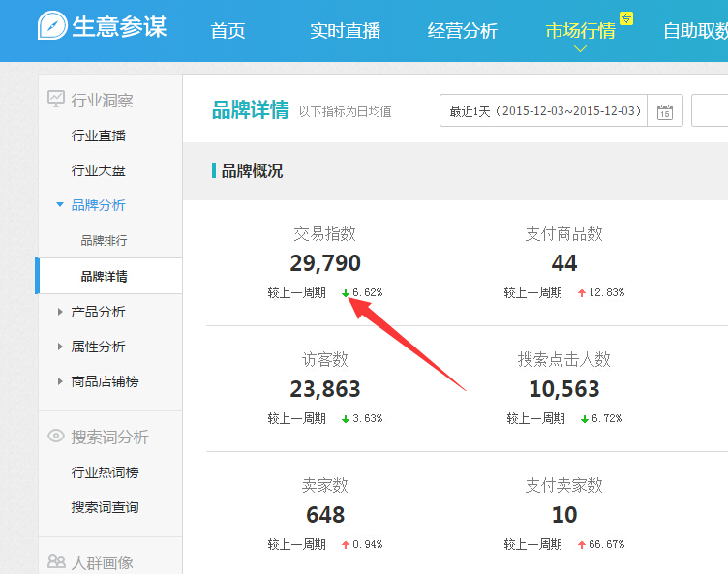Click the 人群画像 people icon
The height and width of the screenshot is (574, 728).
(x=56, y=561)
